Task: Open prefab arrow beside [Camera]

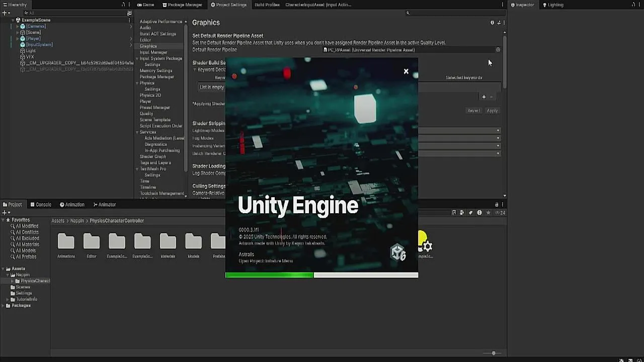Action: [130, 26]
